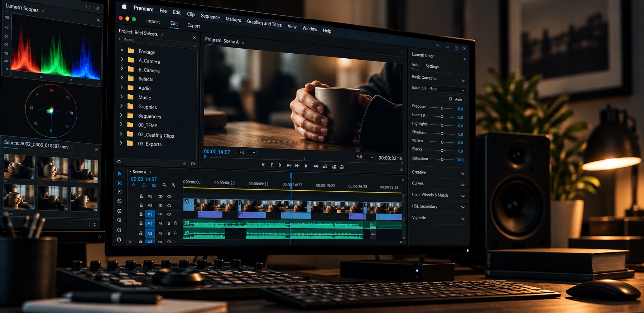Select the Selects folder
This screenshot has width=644, height=313.
[146, 79]
